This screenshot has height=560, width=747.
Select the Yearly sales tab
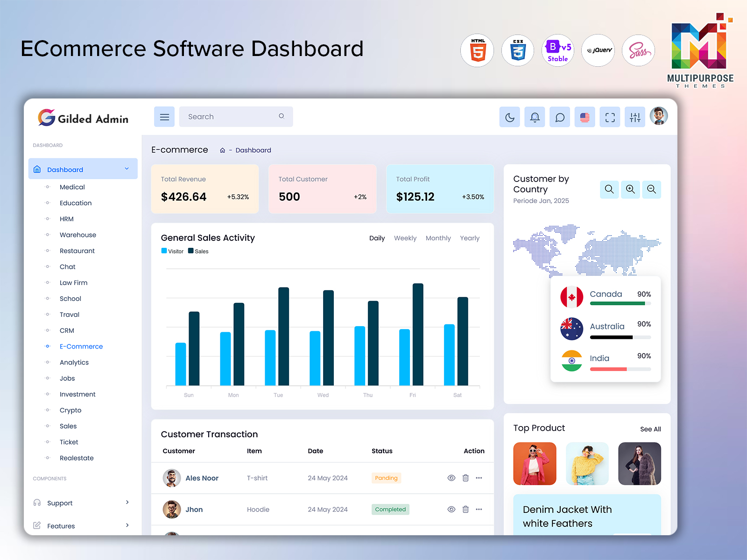coord(470,238)
